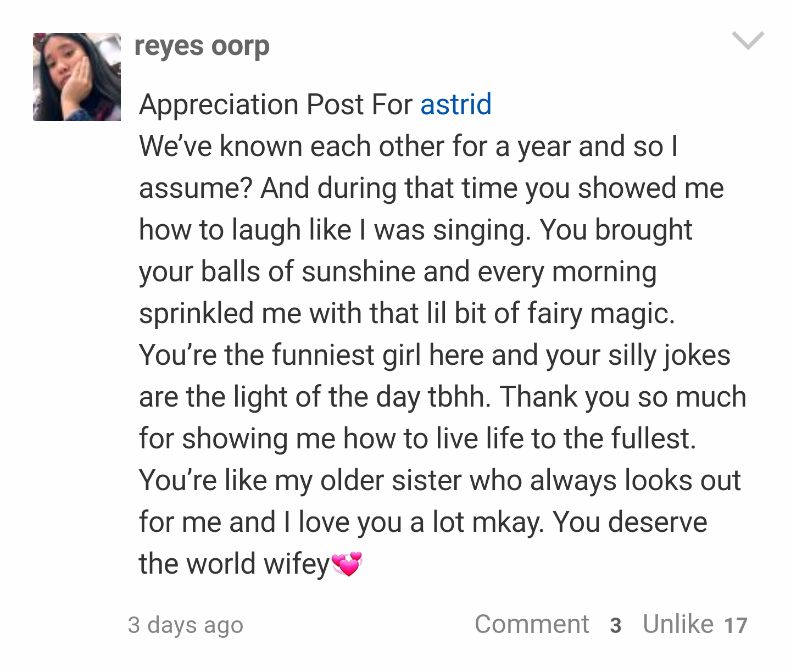Click the line starting 'We've known each other'
Screen dimensions: 791x672
tap(409, 147)
